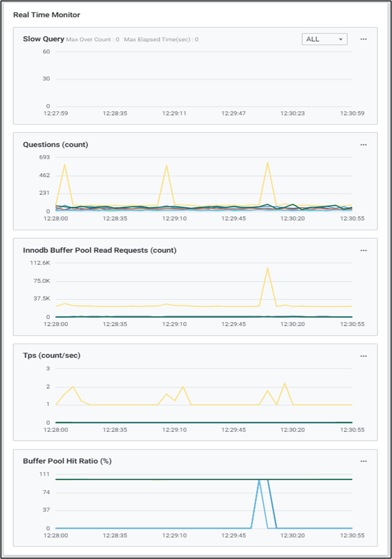Open the Slow Query panel ellipsis menu

[363, 39]
